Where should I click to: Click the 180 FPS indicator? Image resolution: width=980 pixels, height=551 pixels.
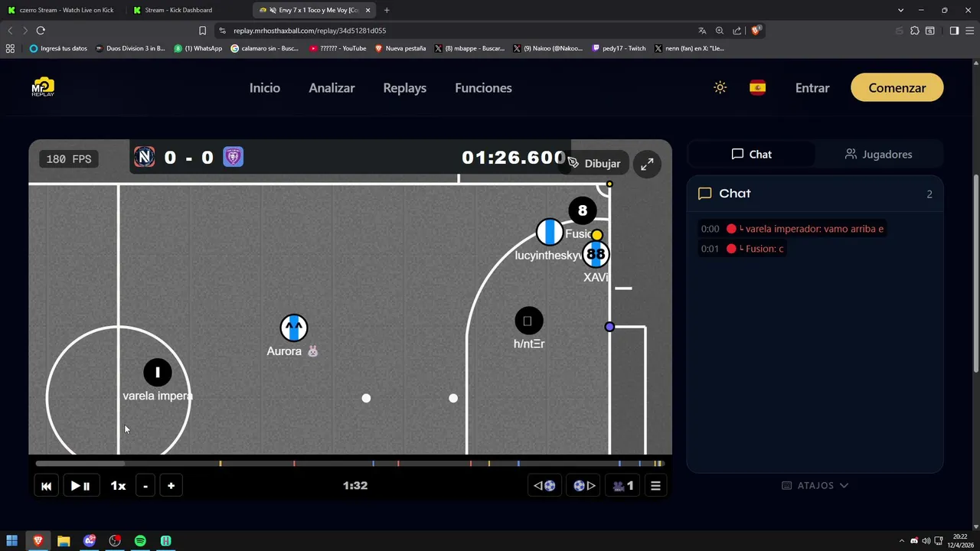click(69, 159)
